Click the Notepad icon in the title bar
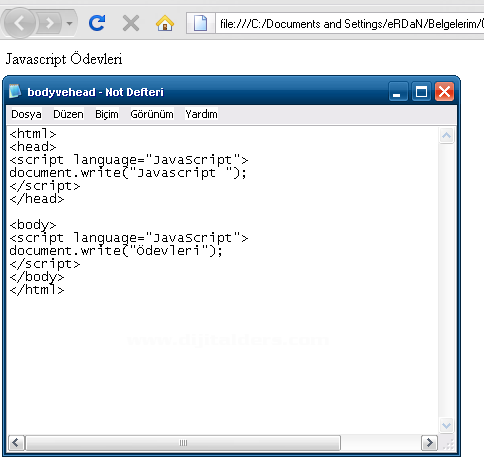Screen dimensions: 484x461 (x=15, y=91)
